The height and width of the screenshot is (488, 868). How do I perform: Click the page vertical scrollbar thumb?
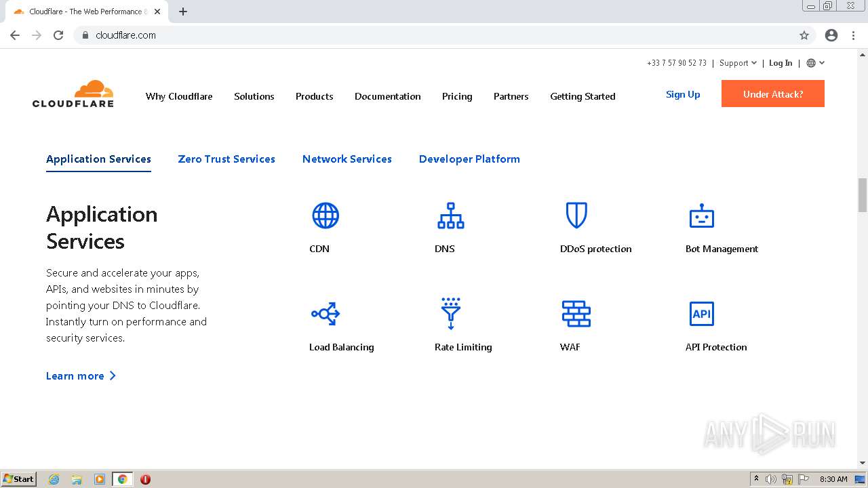[863, 195]
